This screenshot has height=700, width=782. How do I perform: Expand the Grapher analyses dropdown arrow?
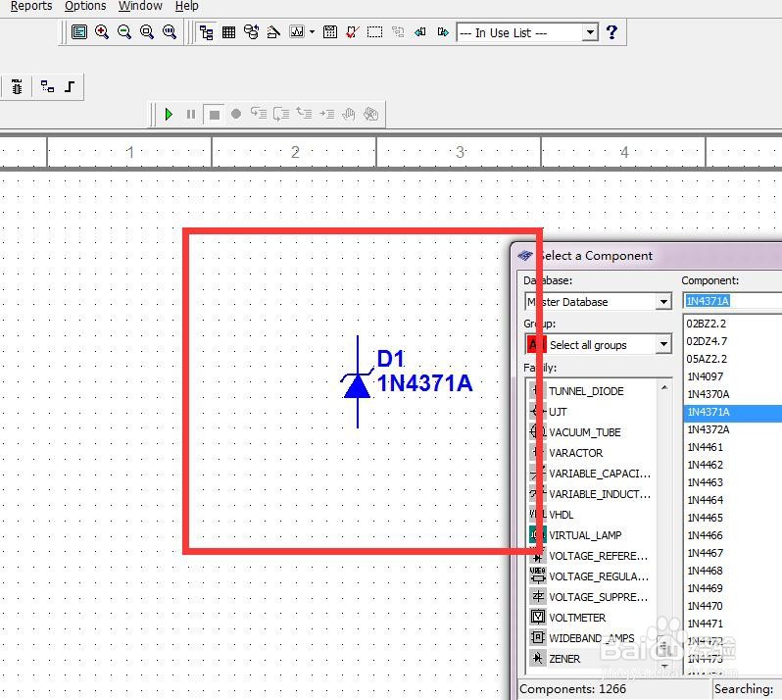(x=313, y=32)
